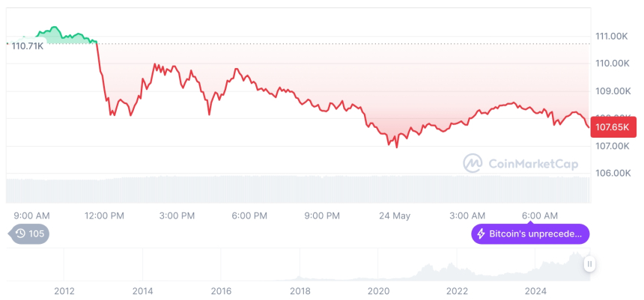Click the 12:00 PM time axis label
Viewport: 644px width, 300px height.
point(105,215)
